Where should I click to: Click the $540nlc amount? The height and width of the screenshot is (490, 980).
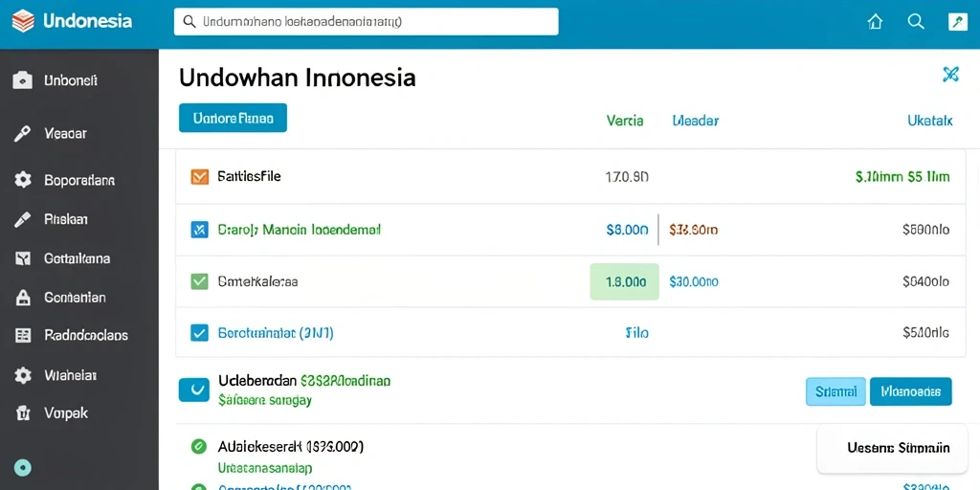pyautogui.click(x=926, y=333)
